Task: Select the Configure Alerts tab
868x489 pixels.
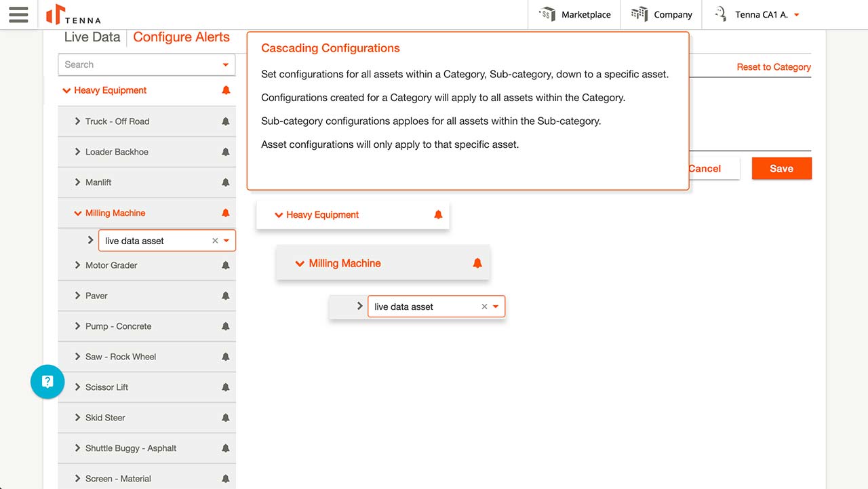Action: pyautogui.click(x=181, y=37)
